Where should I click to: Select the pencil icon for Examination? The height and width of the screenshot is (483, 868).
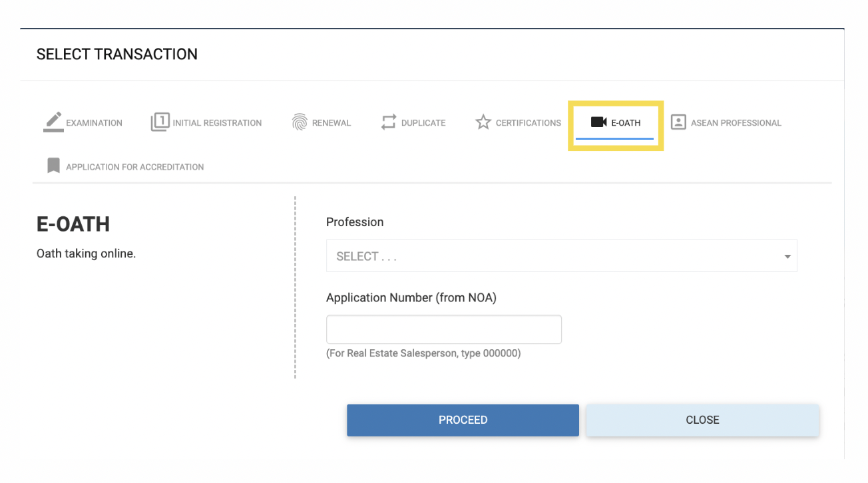pos(53,122)
